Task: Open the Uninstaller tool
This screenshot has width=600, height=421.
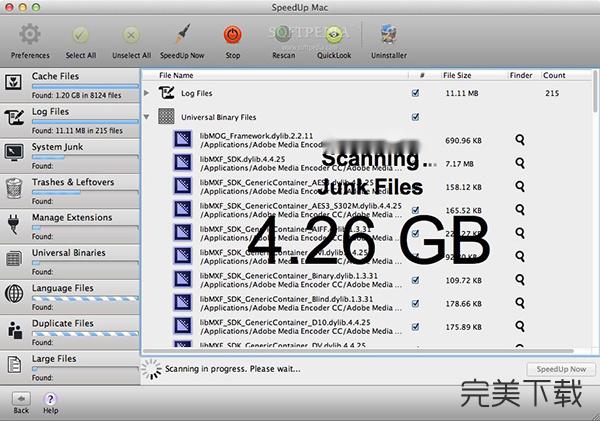Action: tap(389, 34)
